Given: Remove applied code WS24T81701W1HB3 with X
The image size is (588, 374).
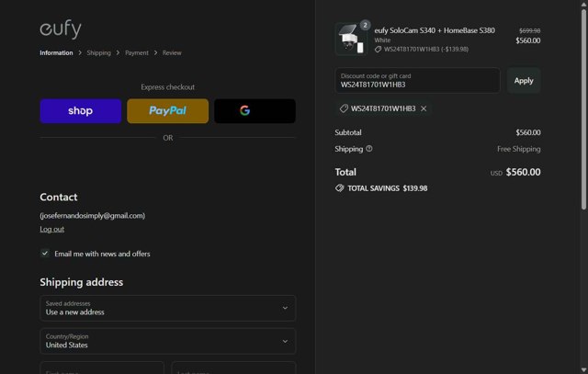Looking at the screenshot, I should 424,108.
